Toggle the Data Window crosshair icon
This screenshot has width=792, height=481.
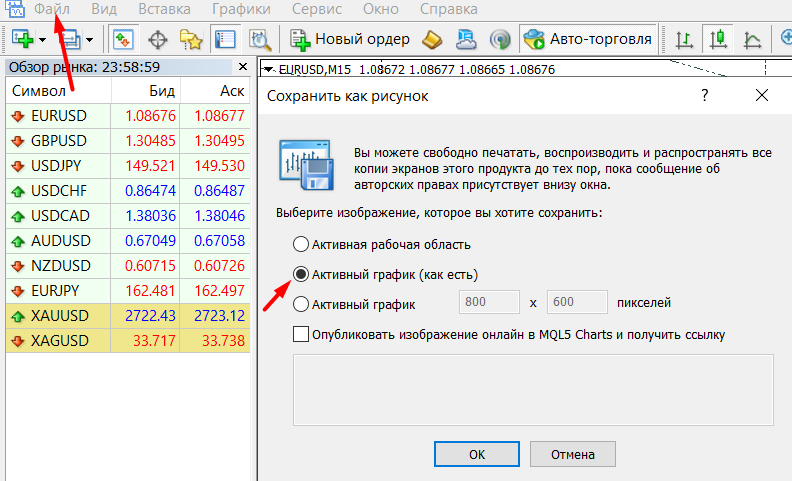[158, 39]
